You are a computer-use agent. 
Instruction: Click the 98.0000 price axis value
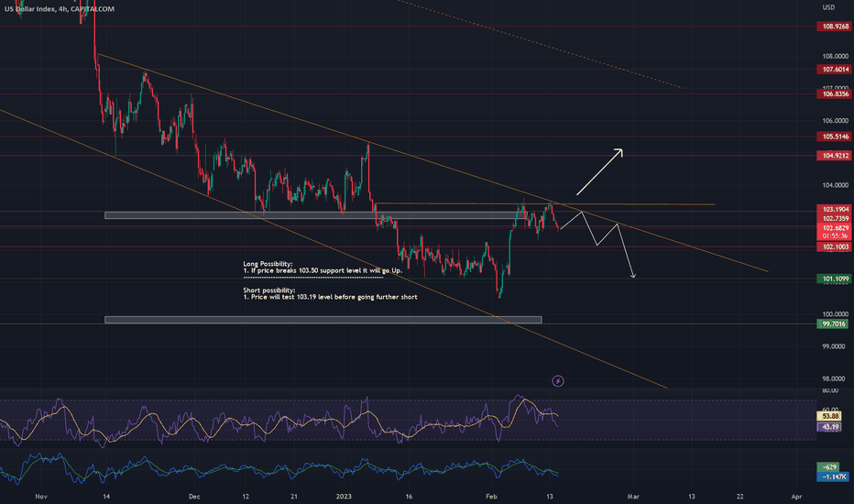coord(835,378)
